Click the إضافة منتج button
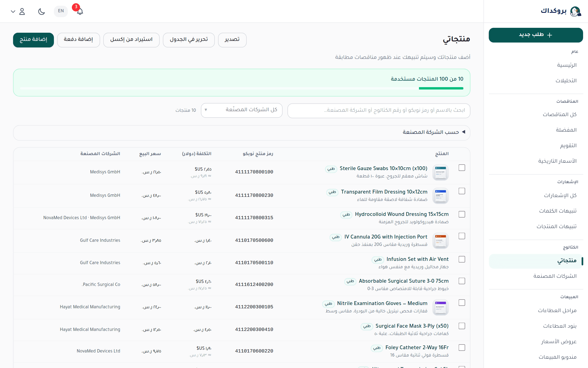 point(33,40)
